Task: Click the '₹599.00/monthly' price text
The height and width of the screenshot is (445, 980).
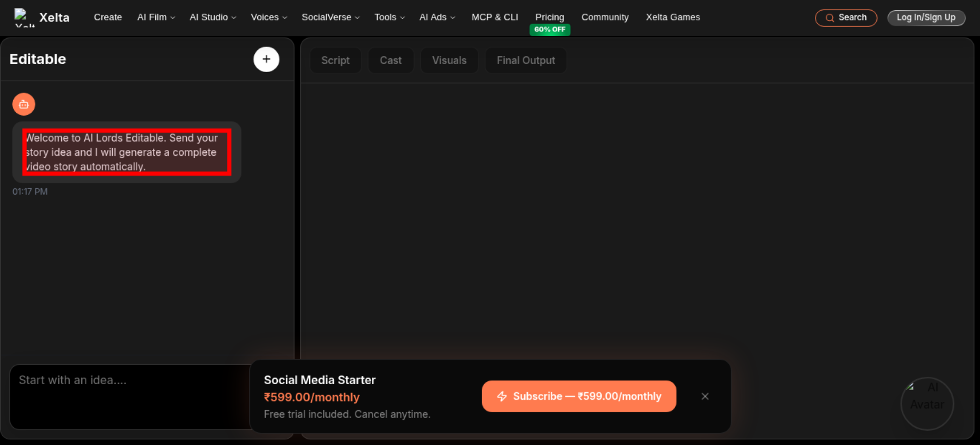Action: 312,397
